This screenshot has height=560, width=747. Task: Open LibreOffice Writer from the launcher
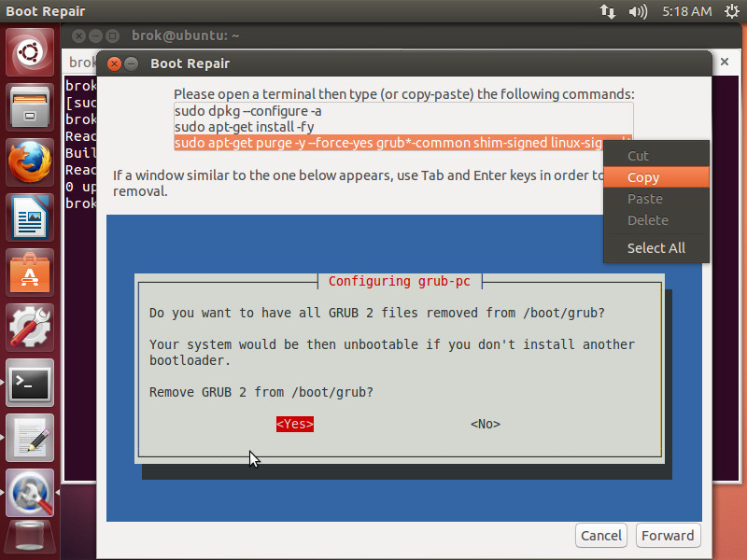[30, 217]
